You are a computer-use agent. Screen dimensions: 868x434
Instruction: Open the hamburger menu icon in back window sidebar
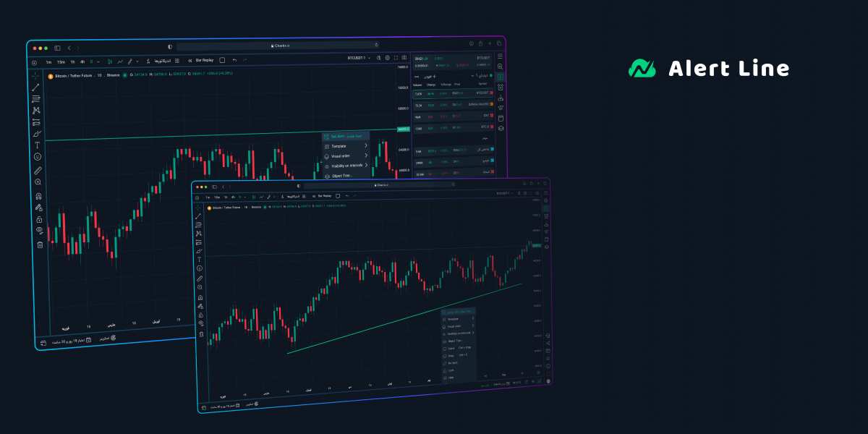coord(500,56)
